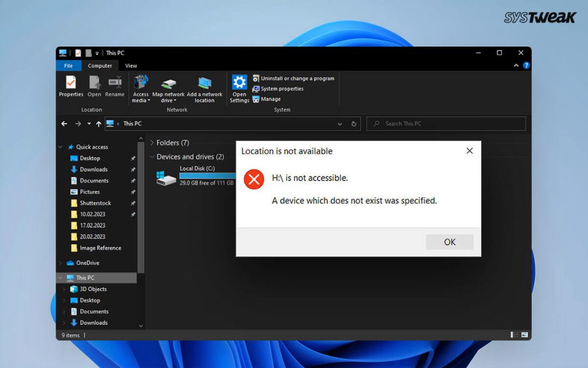588x368 pixels.
Task: Click the Manage icon in the ribbon
Action: tap(269, 99)
